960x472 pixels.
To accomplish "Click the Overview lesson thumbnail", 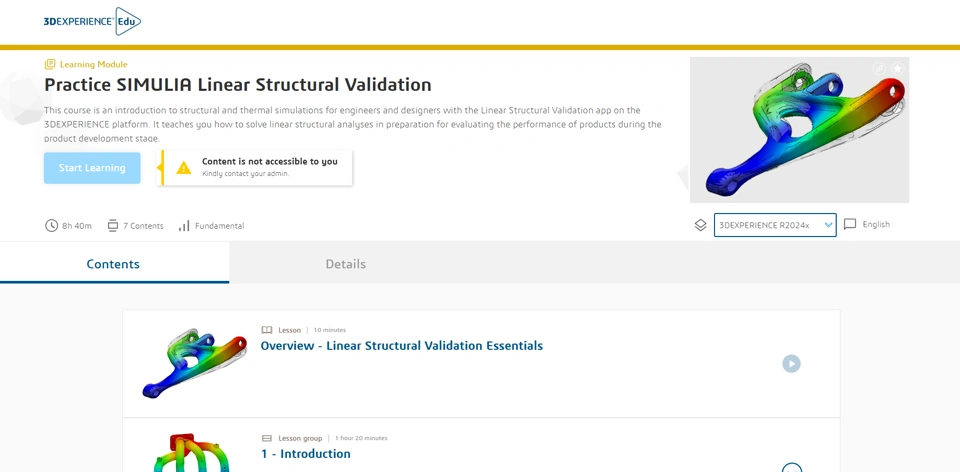I will (194, 363).
